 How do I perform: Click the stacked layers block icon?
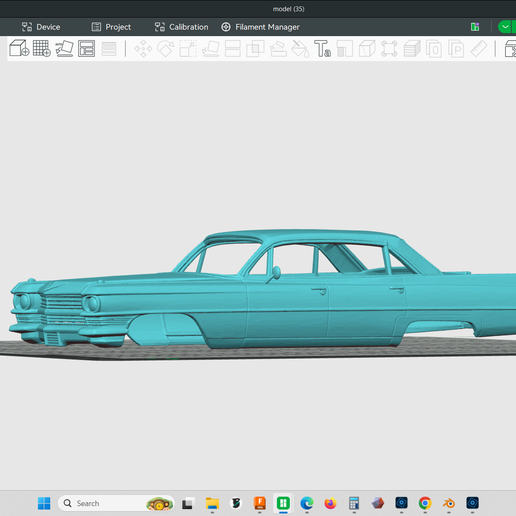412,49
